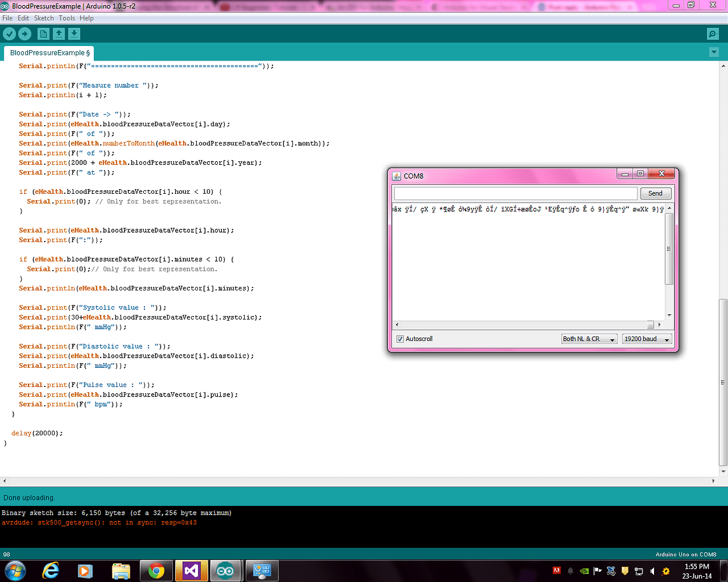The image size is (728, 582).
Task: Click the Upload arrow icon
Action: pyautogui.click(x=24, y=34)
